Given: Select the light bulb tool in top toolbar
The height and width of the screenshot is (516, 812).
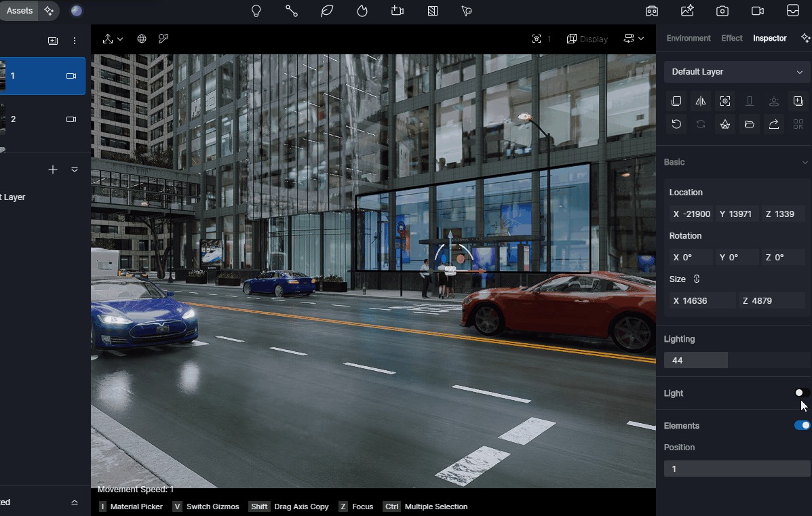Looking at the screenshot, I should point(256,11).
